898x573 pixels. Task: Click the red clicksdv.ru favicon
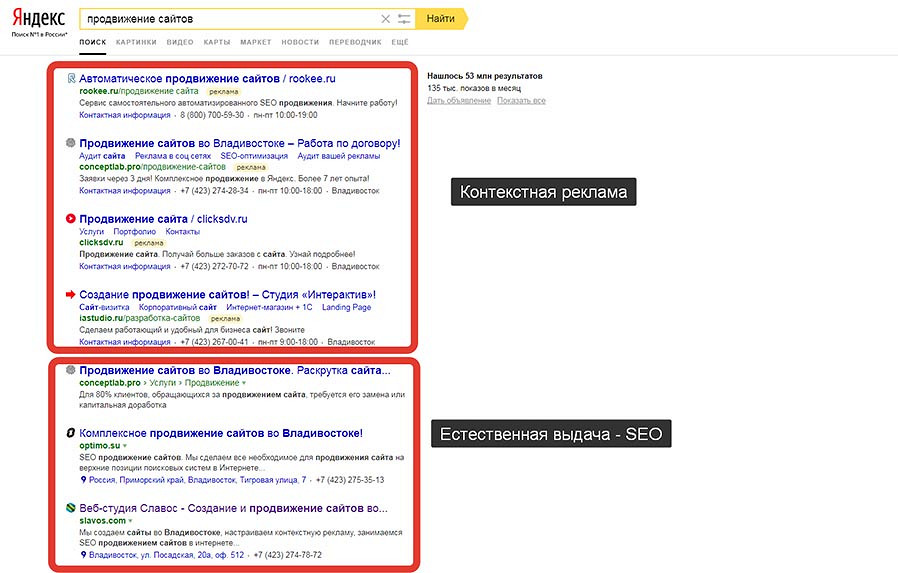tap(70, 218)
